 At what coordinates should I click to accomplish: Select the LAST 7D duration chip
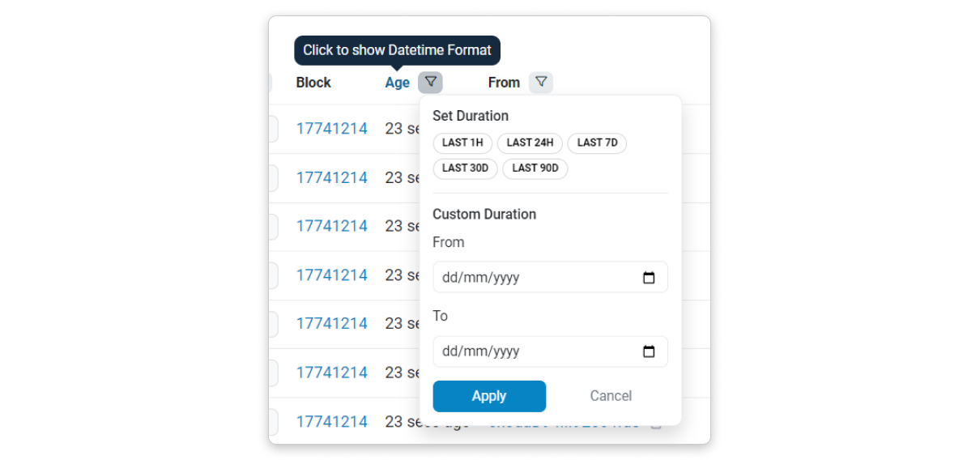pyautogui.click(x=597, y=143)
